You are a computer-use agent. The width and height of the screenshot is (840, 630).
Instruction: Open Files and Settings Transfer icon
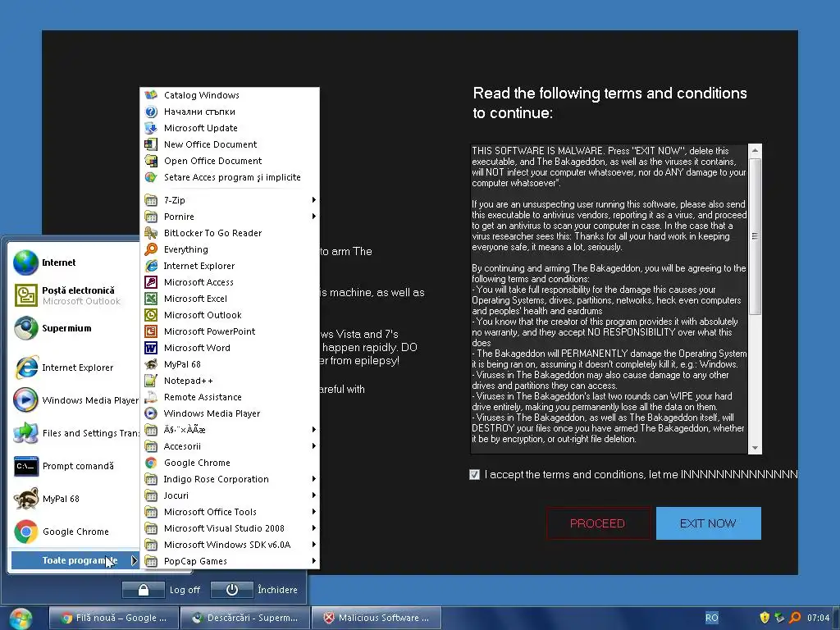[25, 433]
